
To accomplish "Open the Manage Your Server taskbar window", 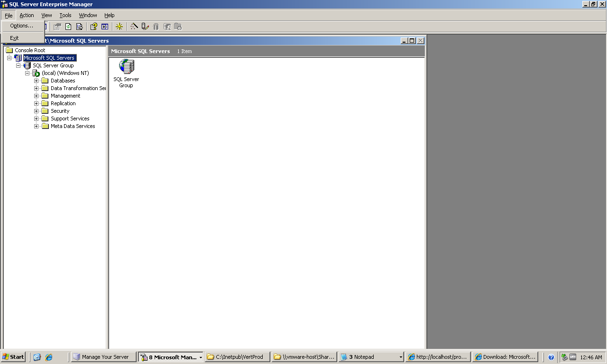I will (103, 357).
